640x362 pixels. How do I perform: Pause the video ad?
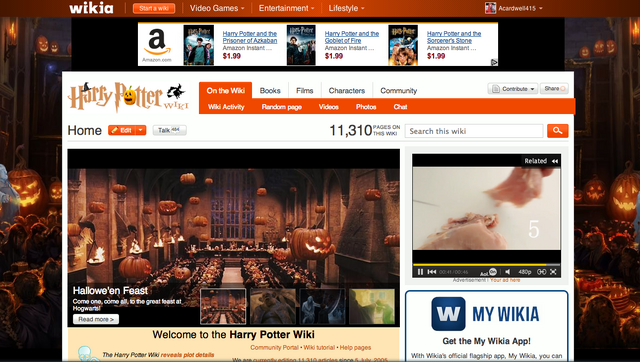[x=420, y=272]
